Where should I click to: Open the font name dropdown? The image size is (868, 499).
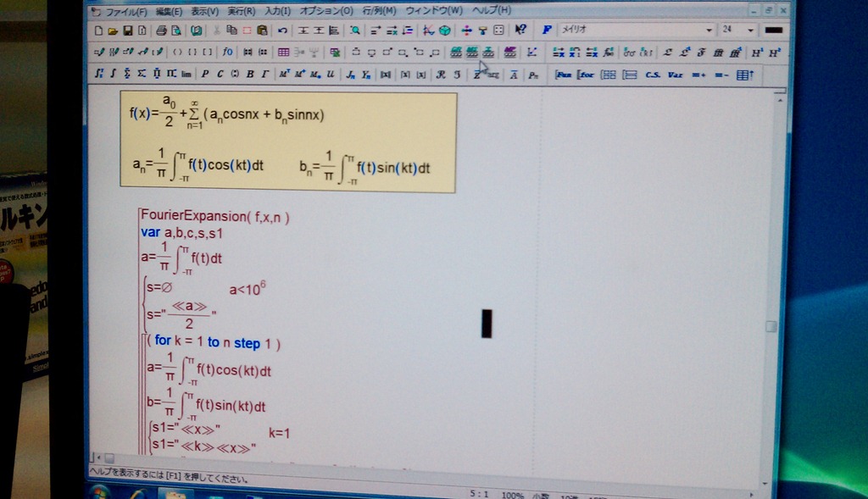click(x=709, y=30)
